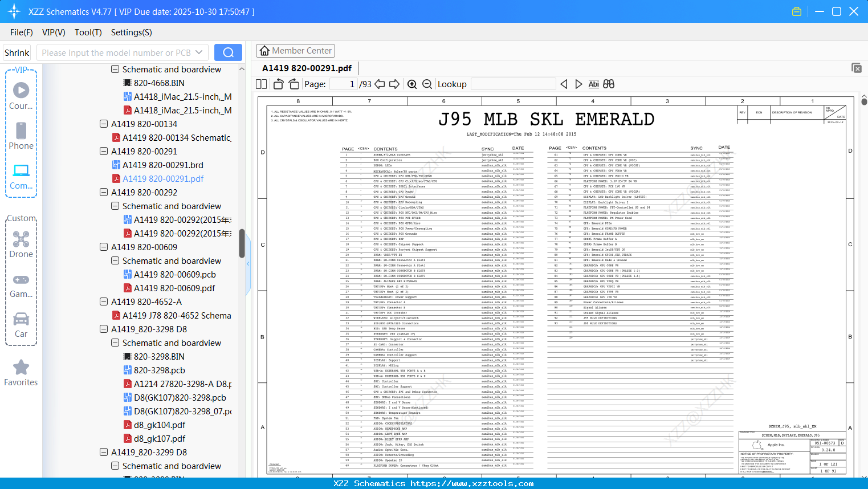Image resolution: width=868 pixels, height=489 pixels.
Task: Click the icon at the viewer's top-right corner
Action: pos(857,68)
